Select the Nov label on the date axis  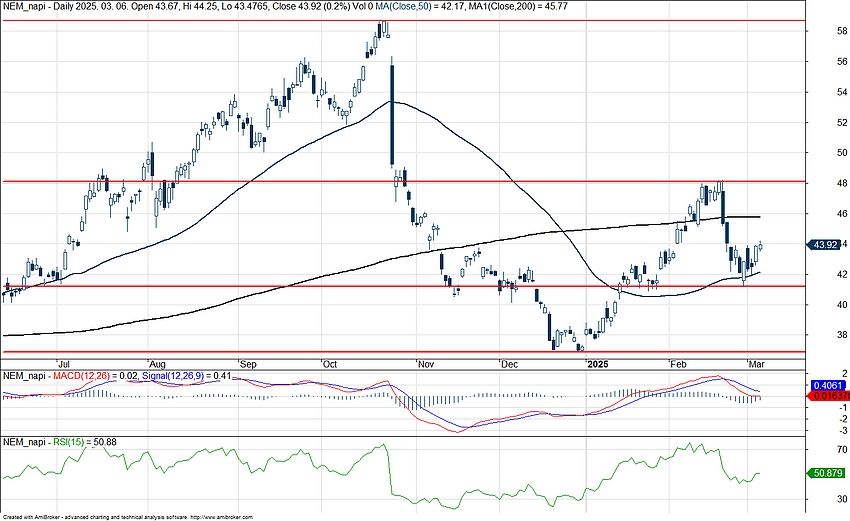tap(425, 364)
